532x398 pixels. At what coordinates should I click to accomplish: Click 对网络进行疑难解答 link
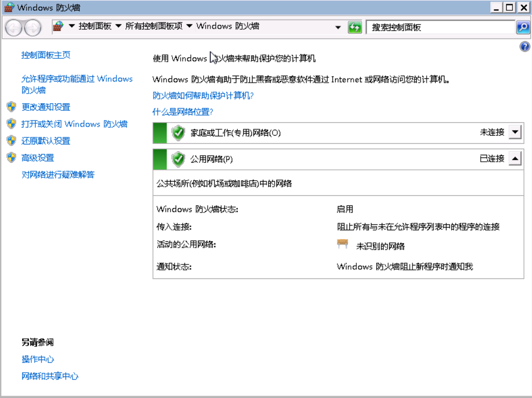coord(58,175)
